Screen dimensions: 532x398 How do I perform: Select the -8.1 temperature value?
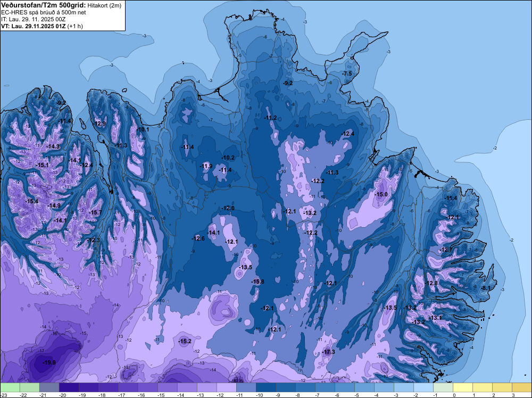486,288
